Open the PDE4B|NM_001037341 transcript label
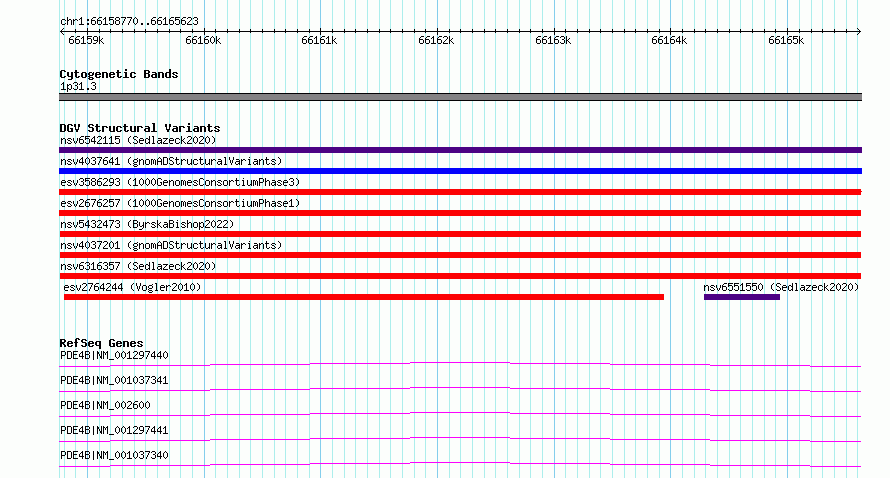This screenshot has height=478, width=890. point(114,380)
